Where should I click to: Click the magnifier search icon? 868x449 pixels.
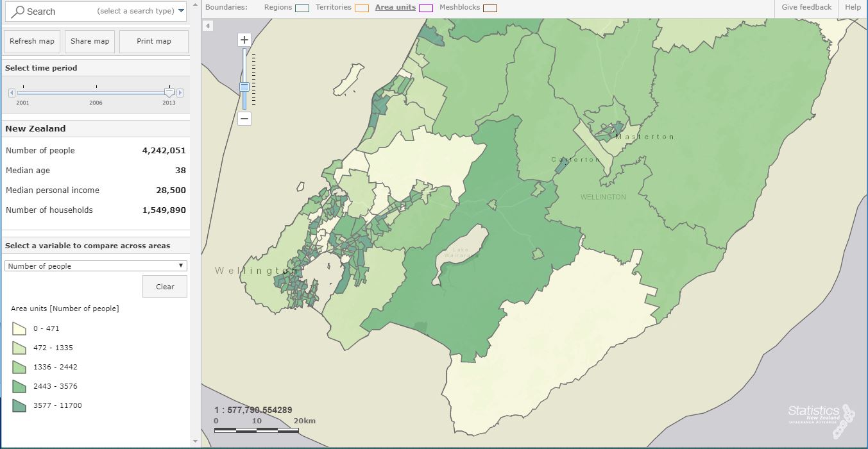(18, 11)
